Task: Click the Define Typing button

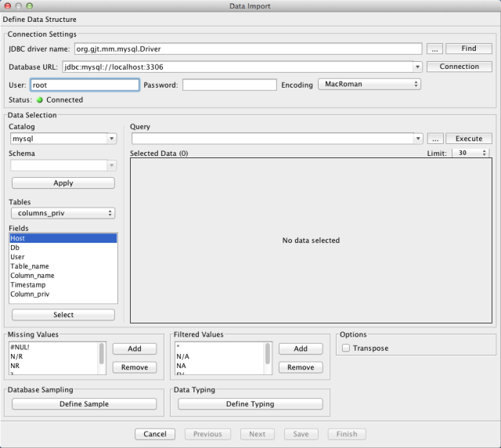Action: (x=250, y=404)
